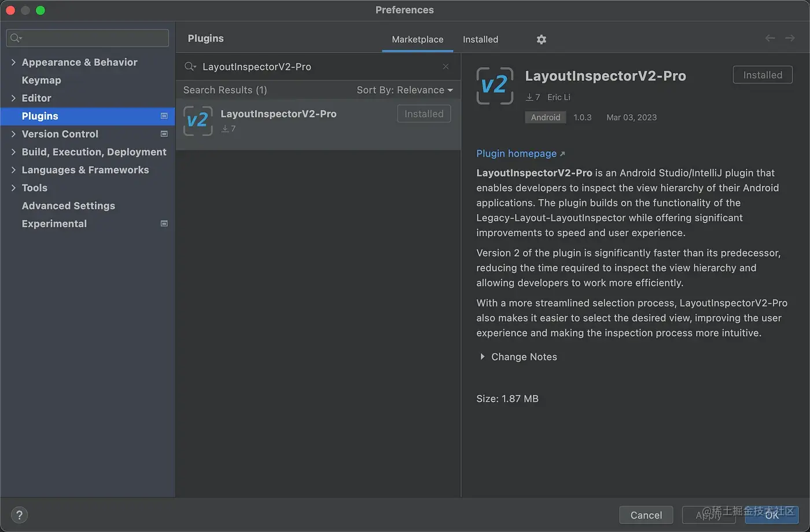Viewport: 810px width, 532px height.
Task: Switch to the Marketplace tab
Action: pyautogui.click(x=417, y=39)
